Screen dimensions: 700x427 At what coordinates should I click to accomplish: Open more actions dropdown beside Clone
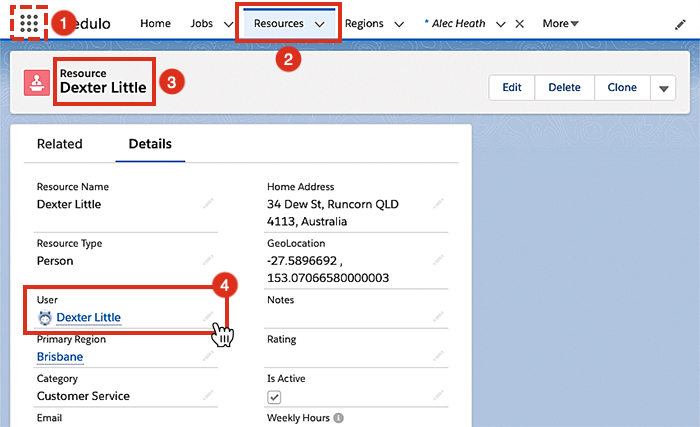[x=663, y=88]
